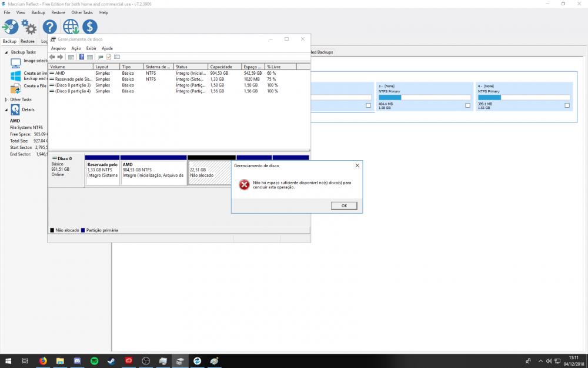This screenshot has height=368, width=588.
Task: Click the red error icon in the dialog
Action: pos(243,185)
